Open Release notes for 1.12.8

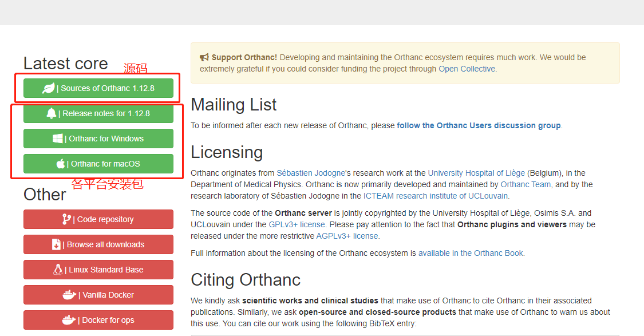point(98,113)
